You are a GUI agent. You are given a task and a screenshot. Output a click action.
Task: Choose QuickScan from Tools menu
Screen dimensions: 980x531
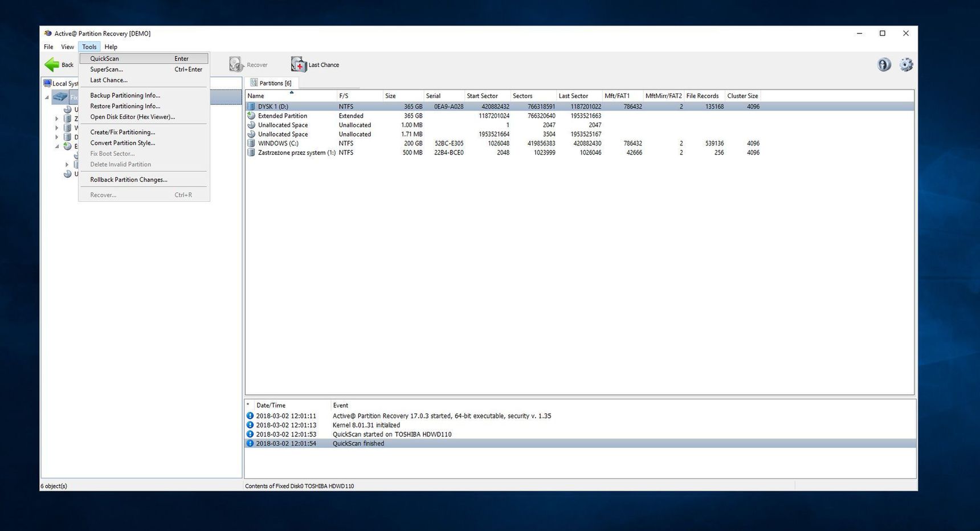pos(144,58)
